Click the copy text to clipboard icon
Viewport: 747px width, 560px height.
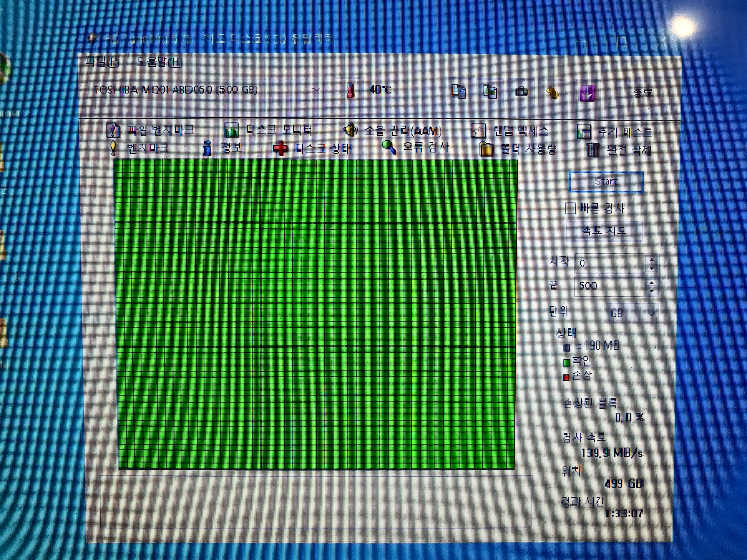(459, 91)
